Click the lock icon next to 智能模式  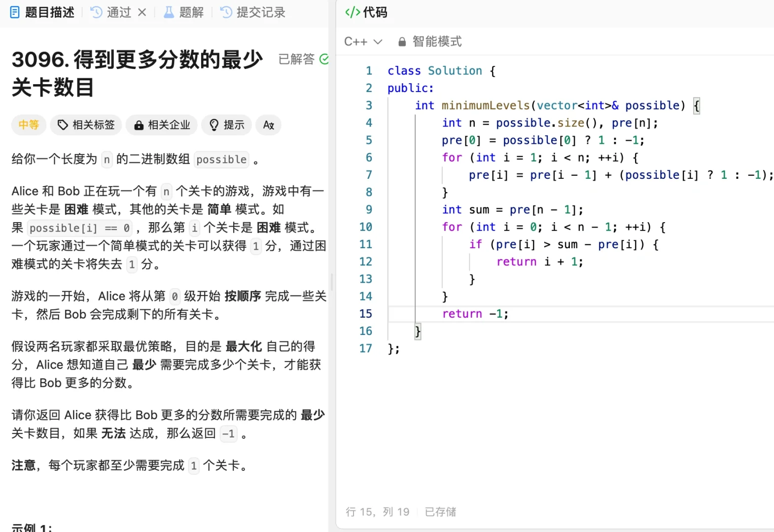click(x=402, y=42)
